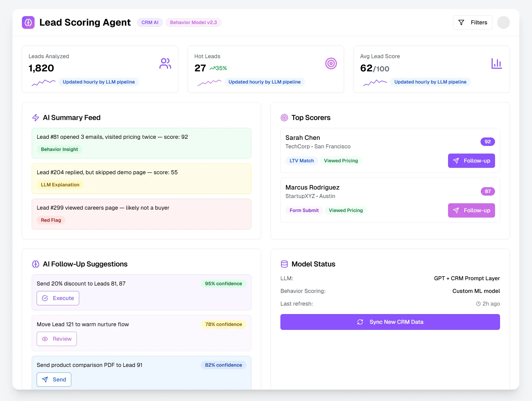Select the Behavior Model v2.3 badge
The width and height of the screenshot is (532, 401).
(x=193, y=22)
